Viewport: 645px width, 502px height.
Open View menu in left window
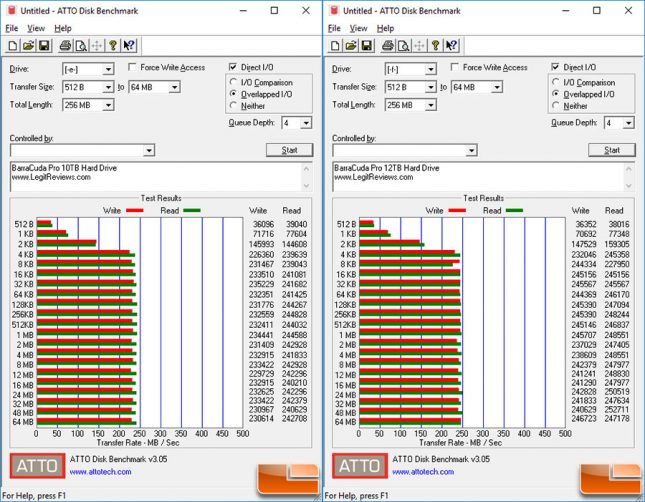click(36, 28)
